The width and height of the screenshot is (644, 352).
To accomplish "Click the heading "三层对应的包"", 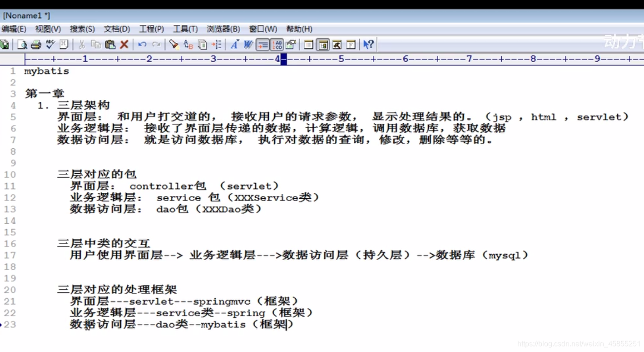I will click(x=97, y=175).
